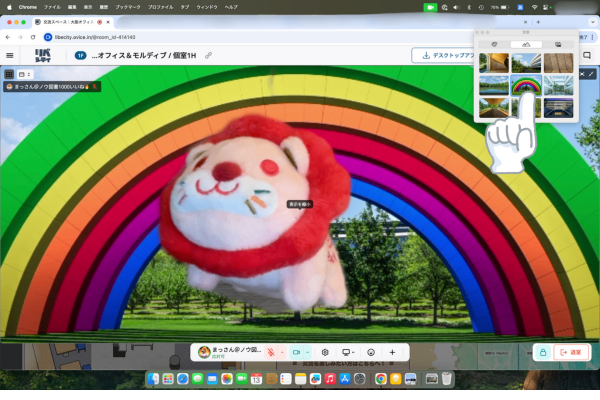Open the tab search chevron

[593, 22]
